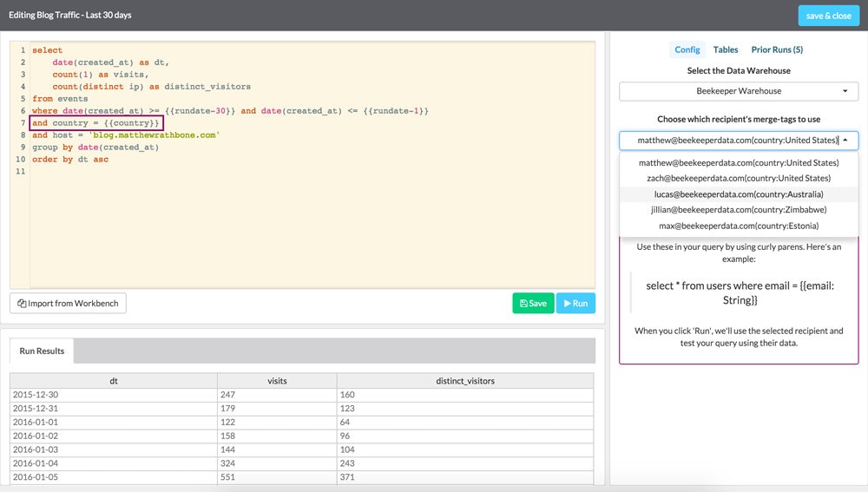Select the Config tab

(687, 50)
